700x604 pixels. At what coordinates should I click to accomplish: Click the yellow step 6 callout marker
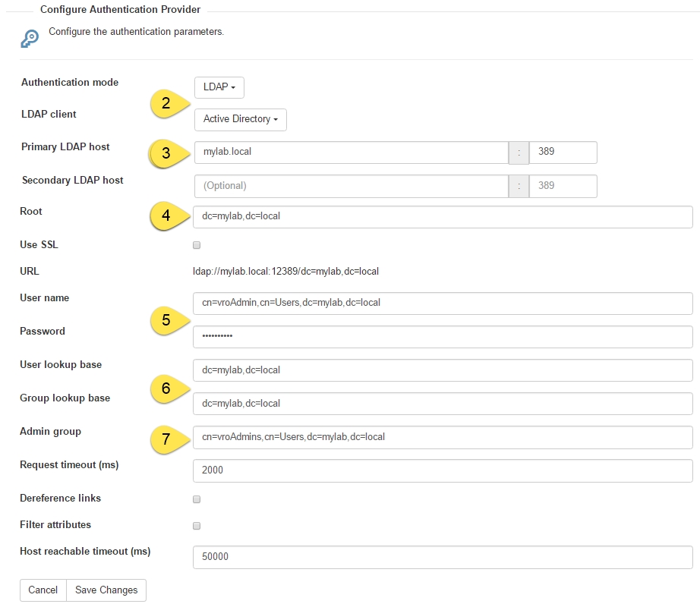click(167, 389)
